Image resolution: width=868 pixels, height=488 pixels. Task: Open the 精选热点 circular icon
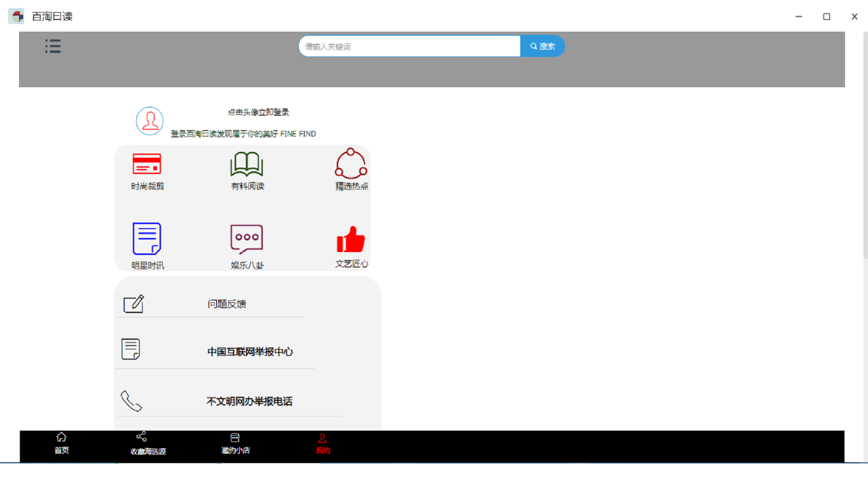(351, 164)
